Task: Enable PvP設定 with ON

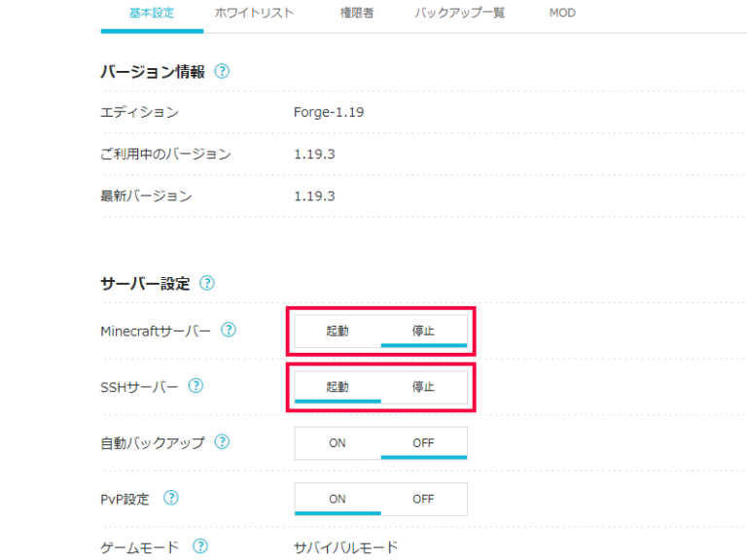Action: click(x=338, y=499)
